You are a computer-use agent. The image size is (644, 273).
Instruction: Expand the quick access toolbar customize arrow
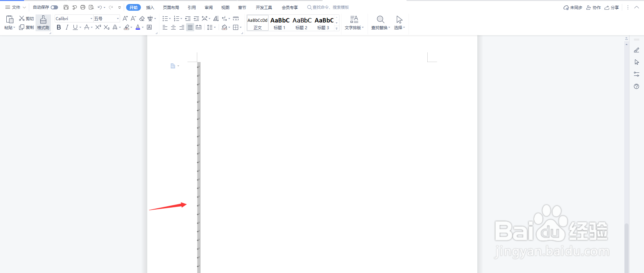[x=119, y=7]
